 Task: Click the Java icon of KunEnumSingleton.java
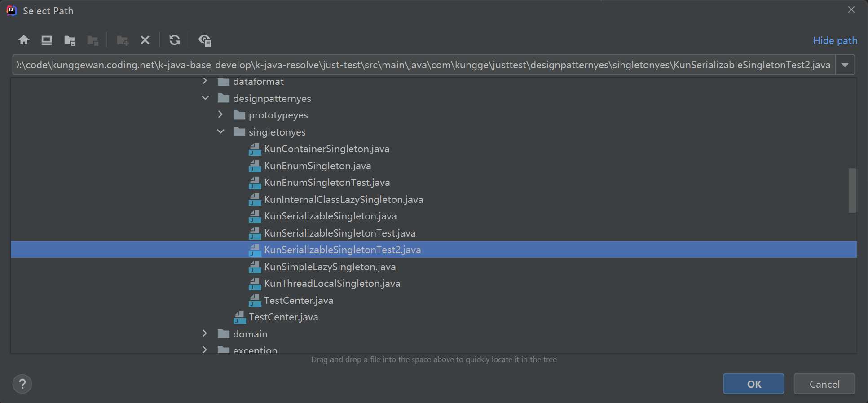click(255, 166)
